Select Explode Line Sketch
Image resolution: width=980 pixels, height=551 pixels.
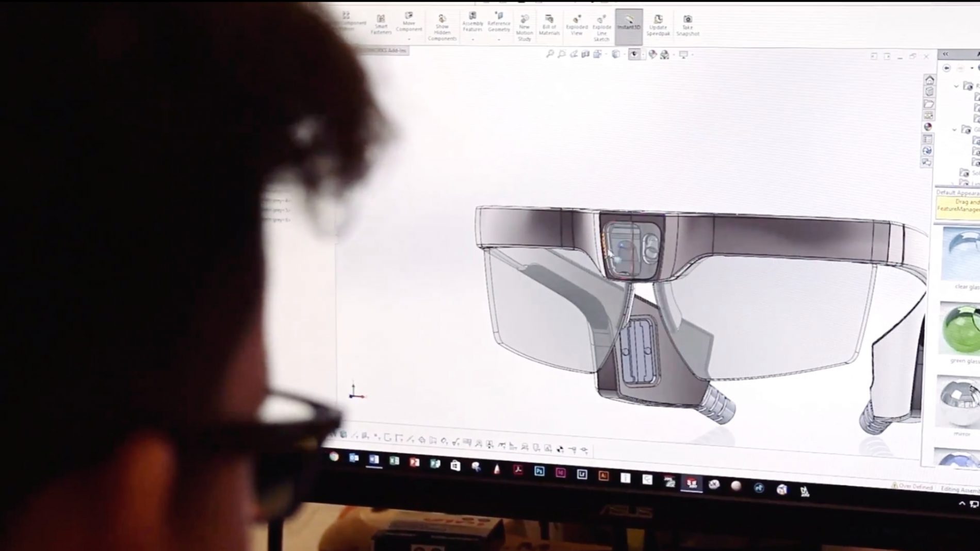[x=601, y=29]
